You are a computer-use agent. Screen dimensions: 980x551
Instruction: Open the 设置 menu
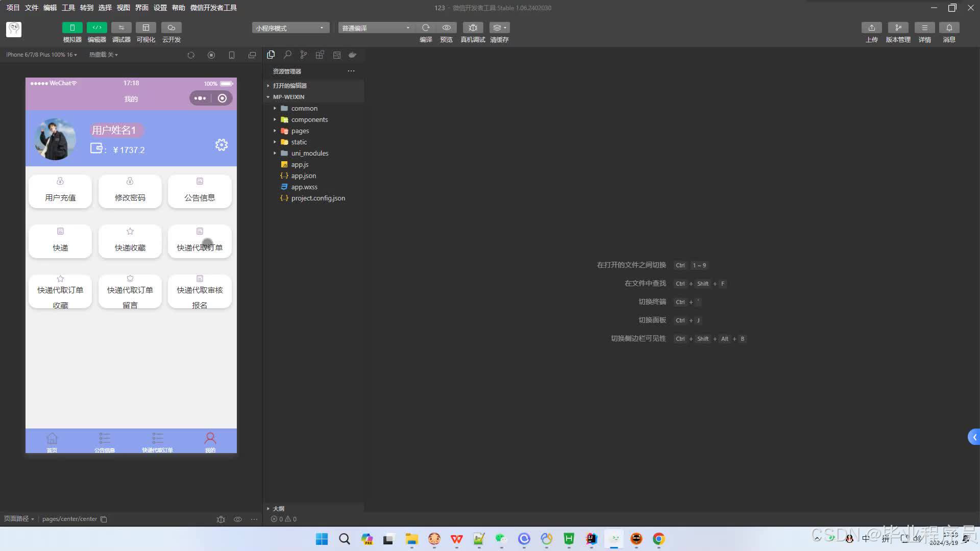point(160,8)
